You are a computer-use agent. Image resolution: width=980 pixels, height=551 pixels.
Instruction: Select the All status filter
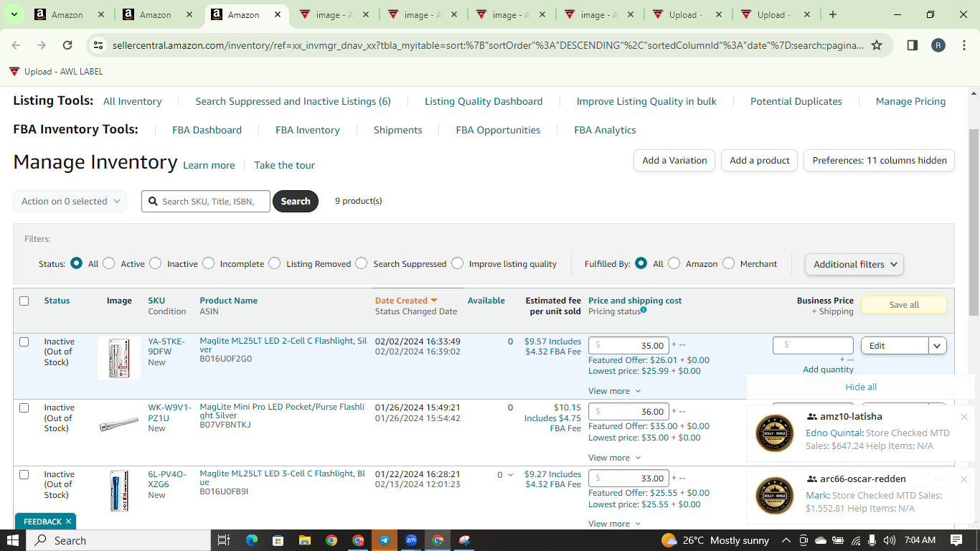(76, 263)
